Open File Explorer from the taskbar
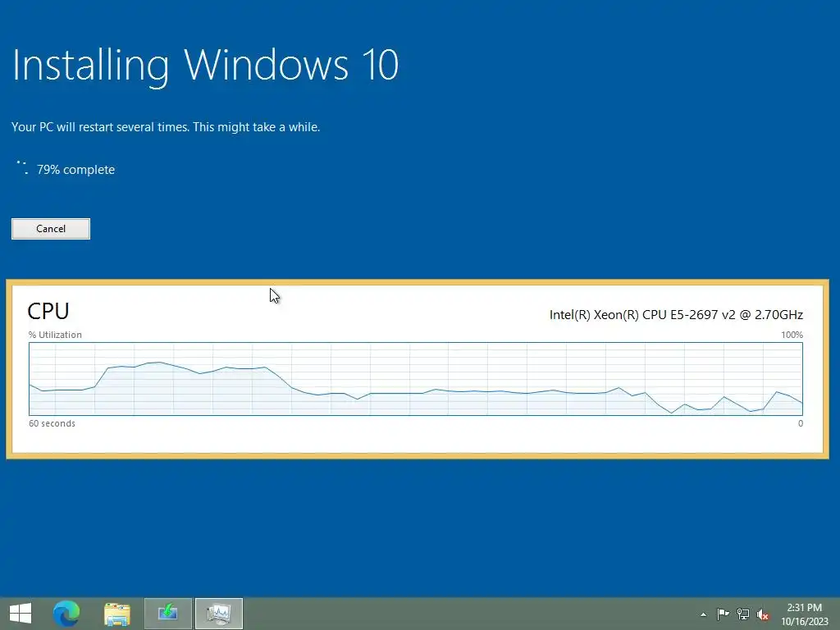 point(117,614)
